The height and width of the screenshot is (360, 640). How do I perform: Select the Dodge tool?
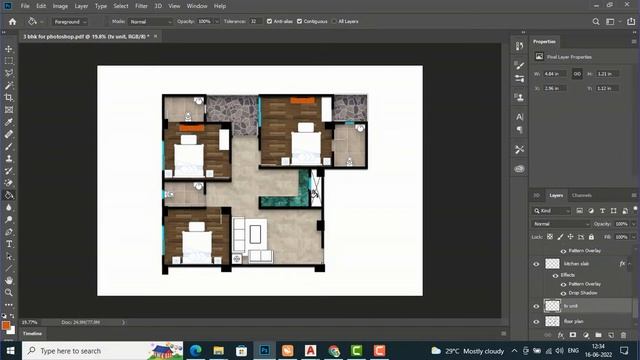tap(9, 220)
